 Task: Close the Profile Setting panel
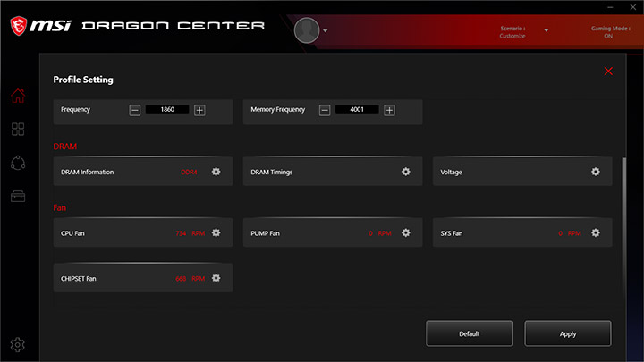pyautogui.click(x=608, y=71)
